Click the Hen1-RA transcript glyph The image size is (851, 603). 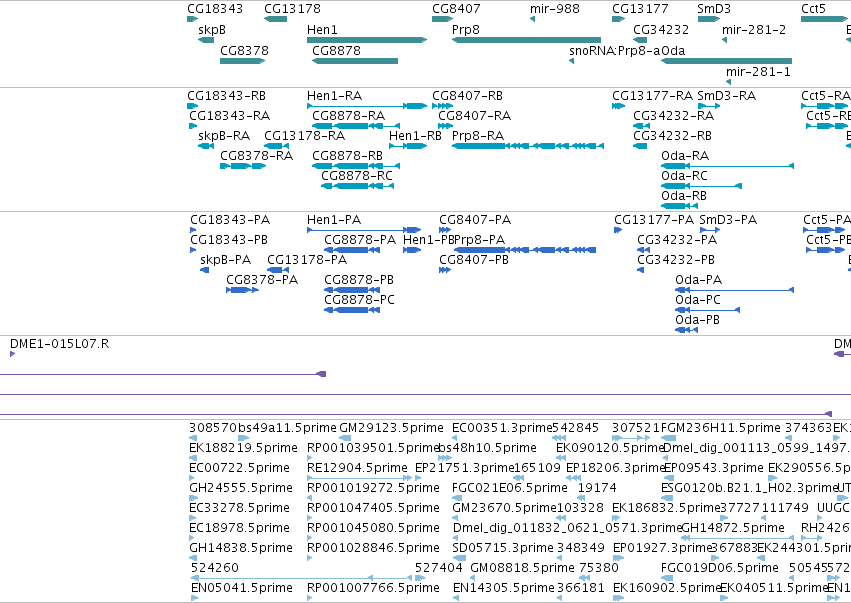367,106
